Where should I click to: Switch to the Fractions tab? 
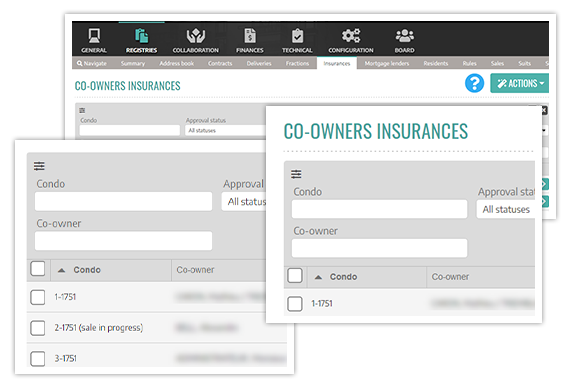tap(297, 63)
